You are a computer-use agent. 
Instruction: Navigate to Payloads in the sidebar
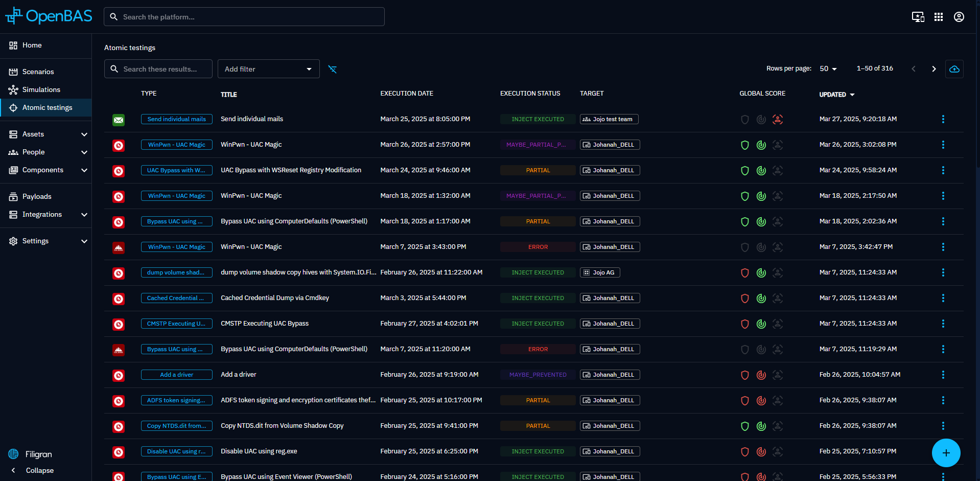click(x=37, y=196)
